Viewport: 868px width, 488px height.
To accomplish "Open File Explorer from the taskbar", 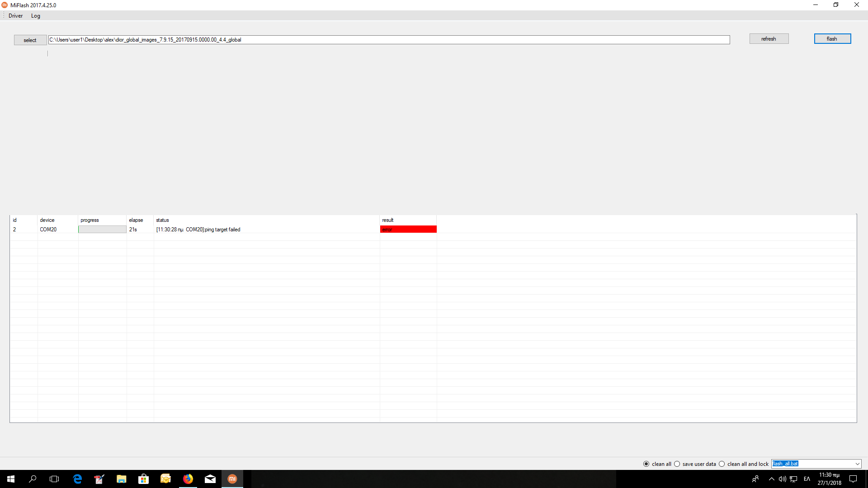I will [121, 479].
